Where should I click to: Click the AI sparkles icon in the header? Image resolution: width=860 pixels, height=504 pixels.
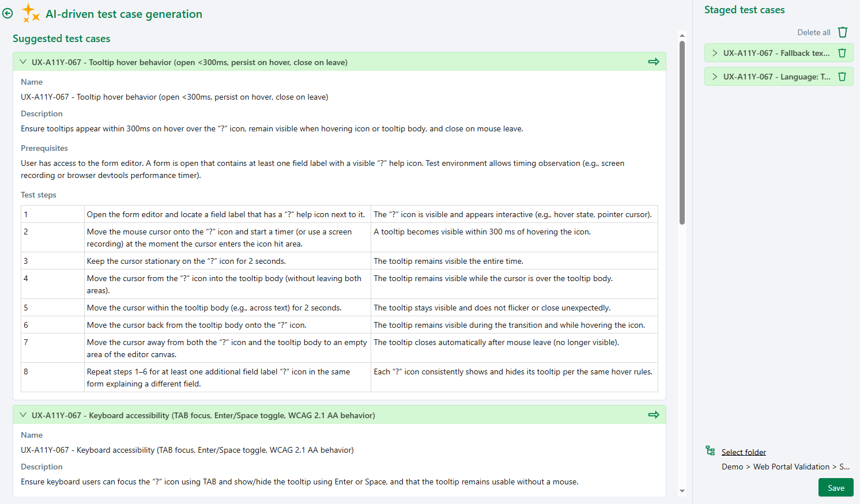click(x=31, y=13)
